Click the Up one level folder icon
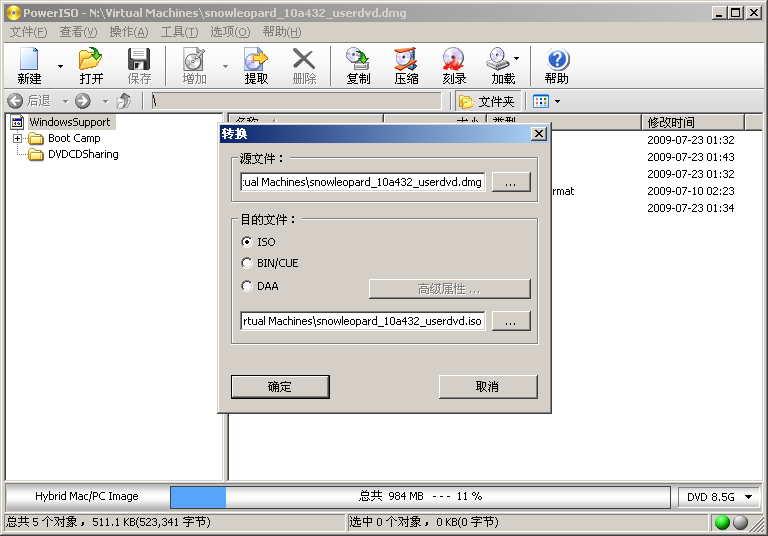The image size is (768, 536). point(124,101)
